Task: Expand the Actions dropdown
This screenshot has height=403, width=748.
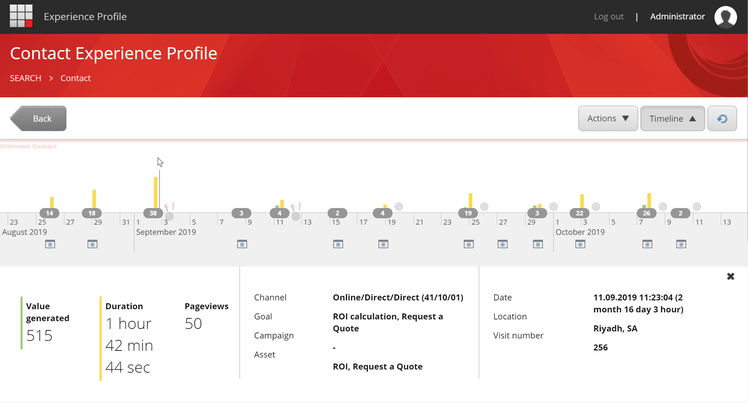Action: [x=608, y=118]
